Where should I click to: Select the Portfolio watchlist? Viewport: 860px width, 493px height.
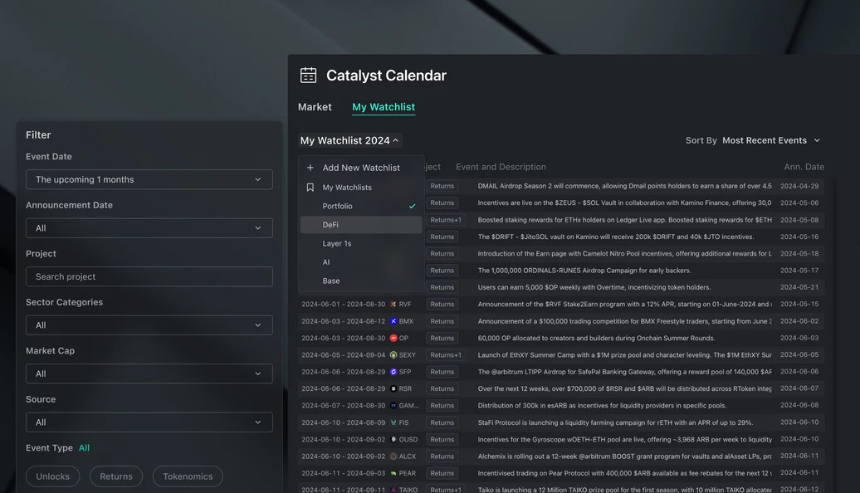[x=361, y=206]
